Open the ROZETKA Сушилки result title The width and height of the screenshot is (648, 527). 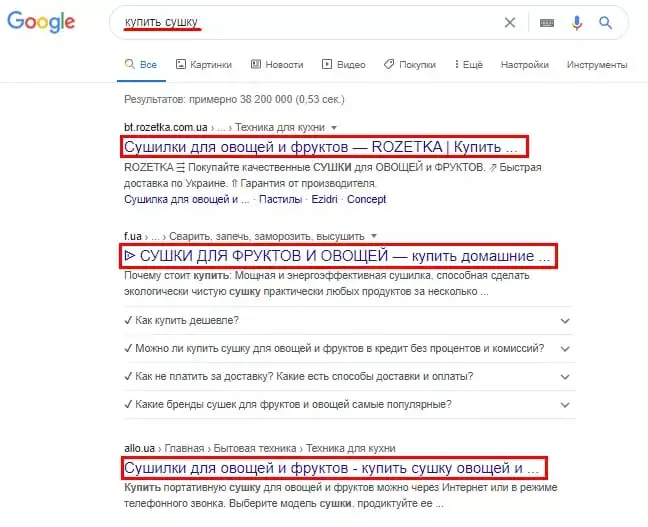[x=321, y=147]
